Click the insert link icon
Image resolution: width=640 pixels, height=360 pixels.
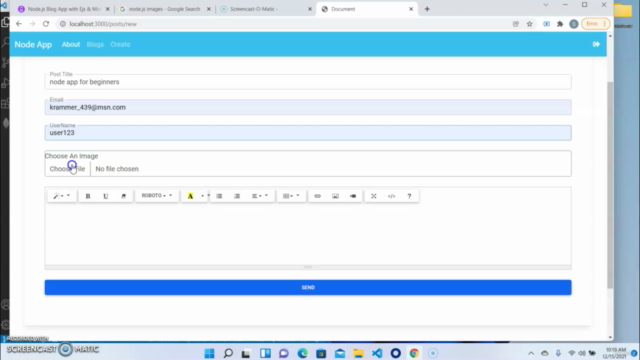[x=317, y=196]
